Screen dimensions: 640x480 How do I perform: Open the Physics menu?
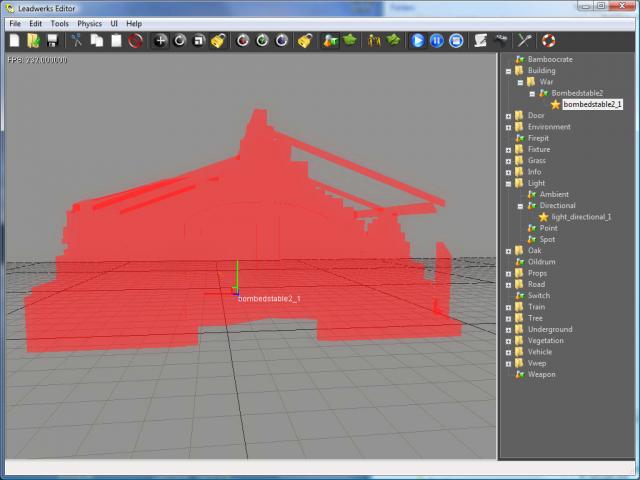[x=90, y=23]
